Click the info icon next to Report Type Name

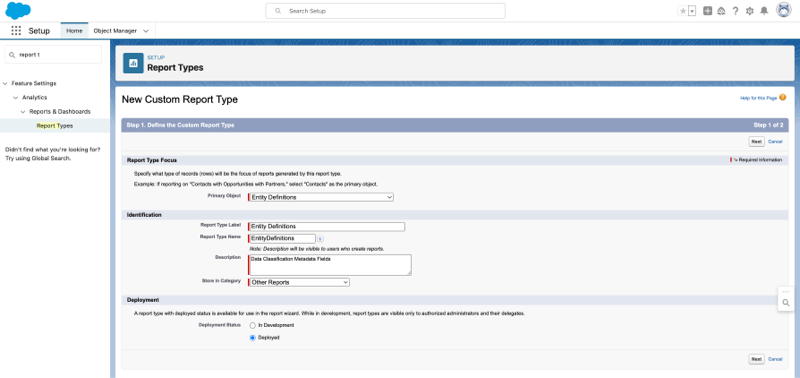[320, 238]
